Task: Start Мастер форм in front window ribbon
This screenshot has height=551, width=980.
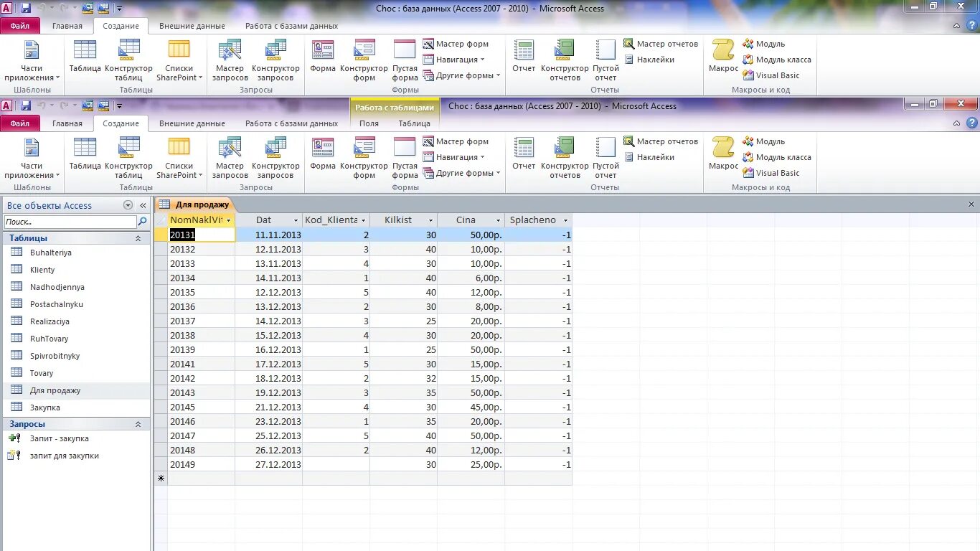Action: click(456, 141)
